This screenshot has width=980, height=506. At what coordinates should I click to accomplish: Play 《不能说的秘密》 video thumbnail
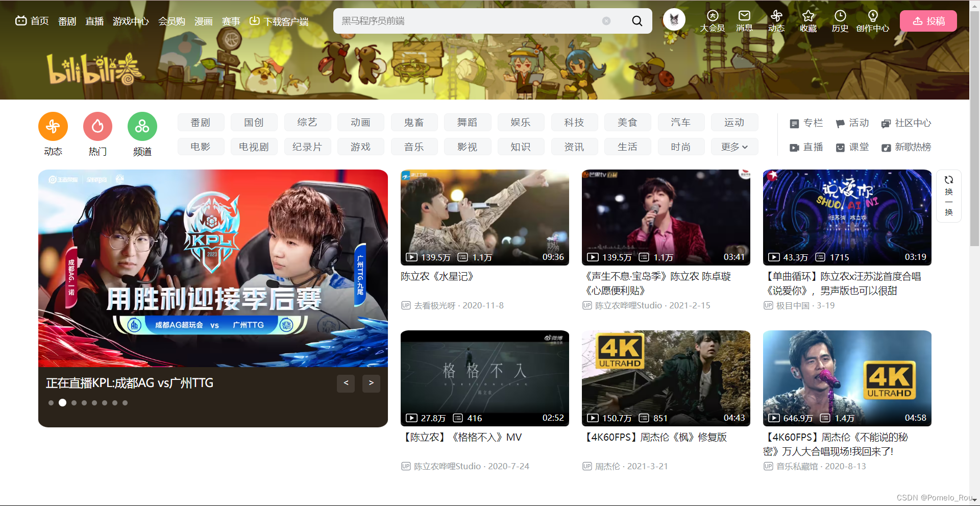pos(847,378)
